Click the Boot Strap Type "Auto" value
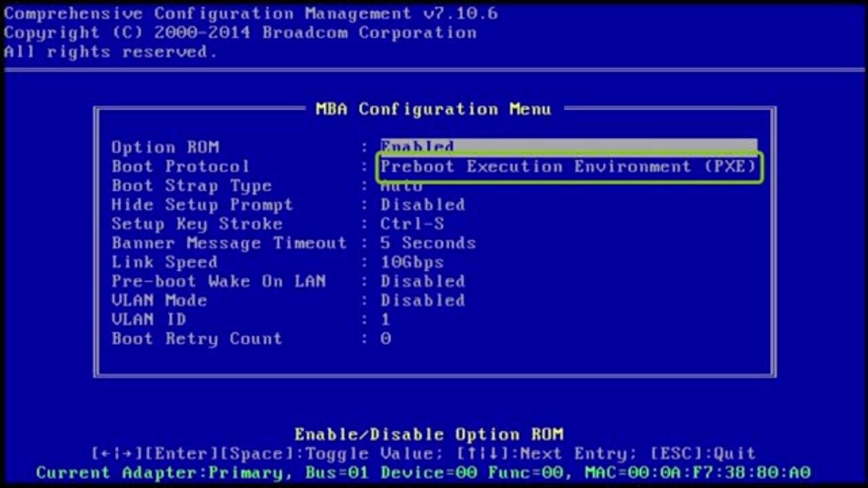The height and width of the screenshot is (488, 868). (401, 186)
